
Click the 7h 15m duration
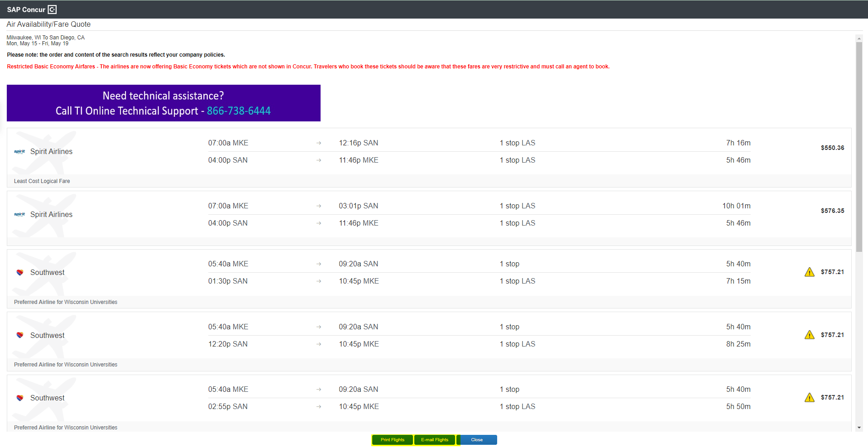(x=739, y=281)
